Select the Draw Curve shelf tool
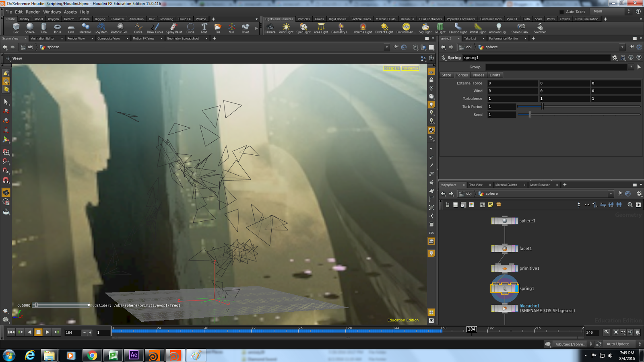 pyautogui.click(x=155, y=28)
